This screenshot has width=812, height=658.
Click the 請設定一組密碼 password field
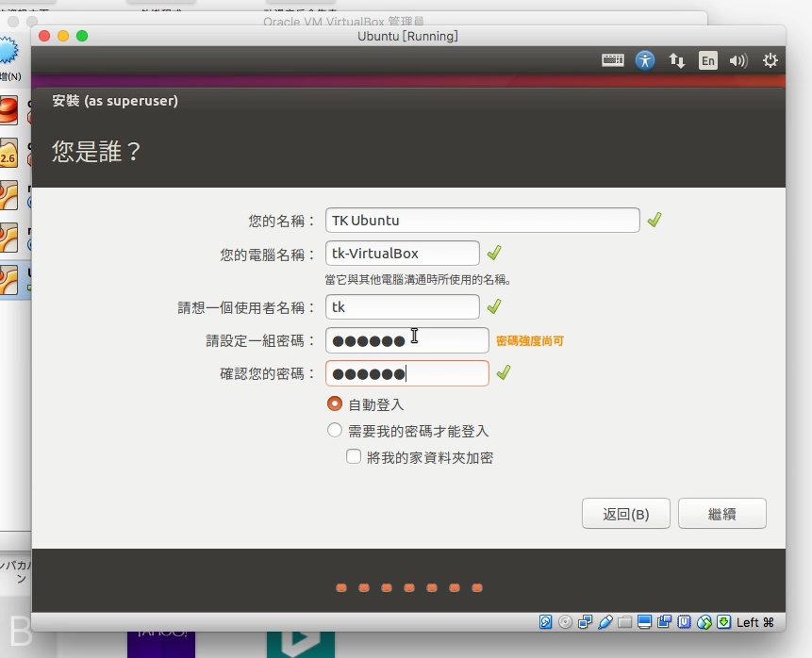tap(407, 340)
